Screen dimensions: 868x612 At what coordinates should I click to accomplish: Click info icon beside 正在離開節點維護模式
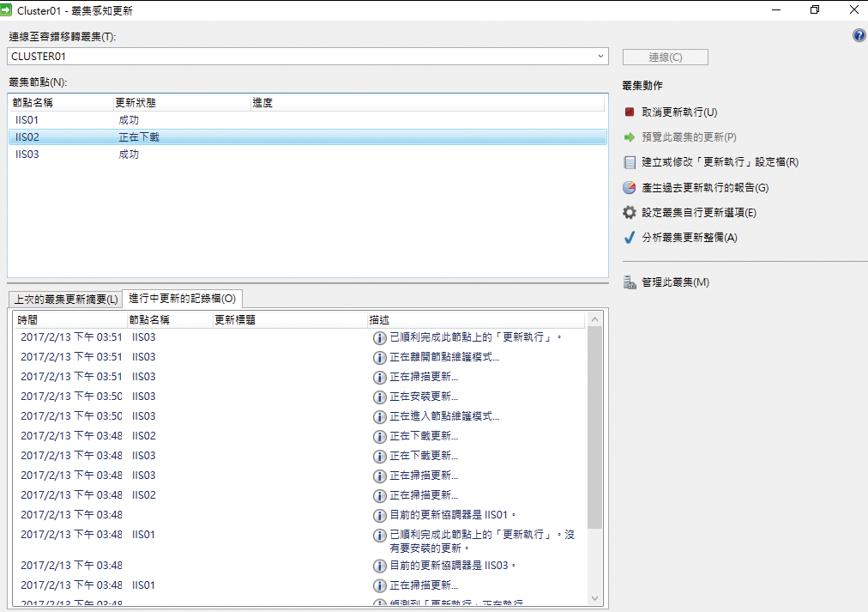tap(379, 358)
